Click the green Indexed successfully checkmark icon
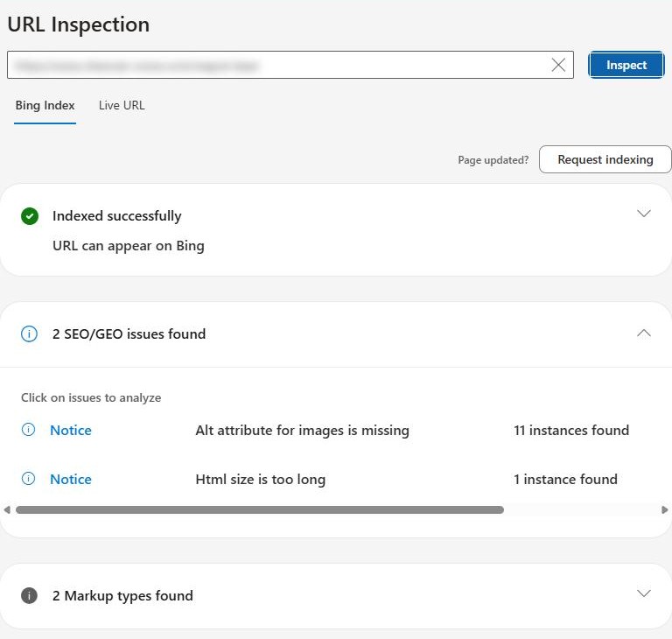The height and width of the screenshot is (639, 672). pyautogui.click(x=30, y=216)
